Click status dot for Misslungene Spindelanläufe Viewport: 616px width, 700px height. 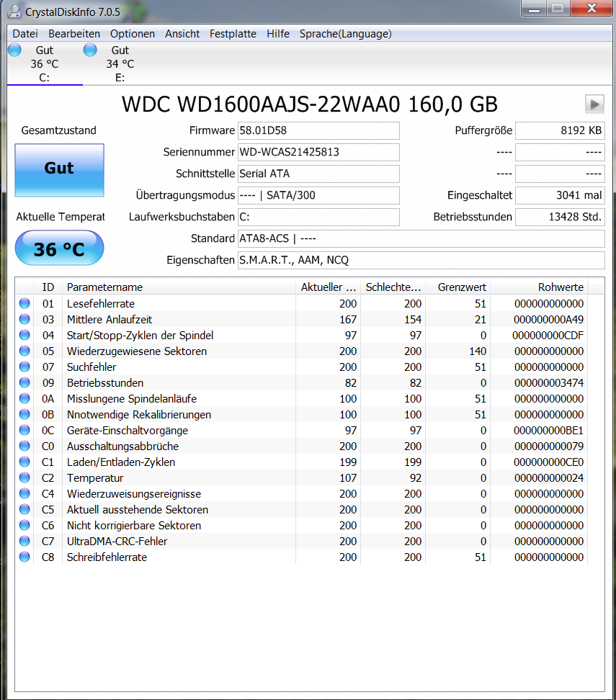tap(24, 399)
